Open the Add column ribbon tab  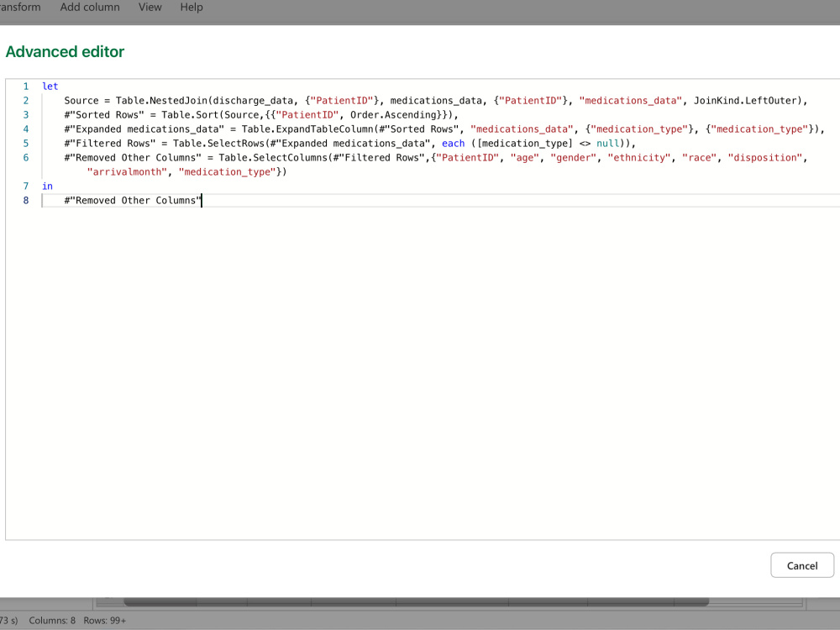[x=90, y=8]
